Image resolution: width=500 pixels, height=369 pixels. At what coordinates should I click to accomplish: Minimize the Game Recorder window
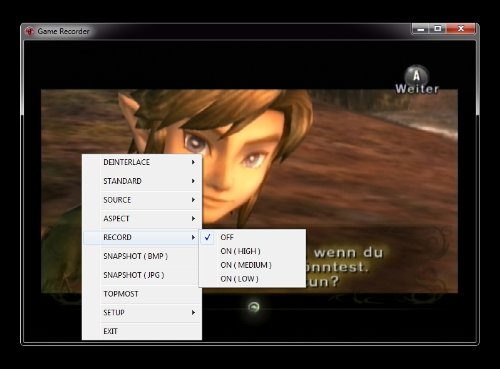pos(421,29)
